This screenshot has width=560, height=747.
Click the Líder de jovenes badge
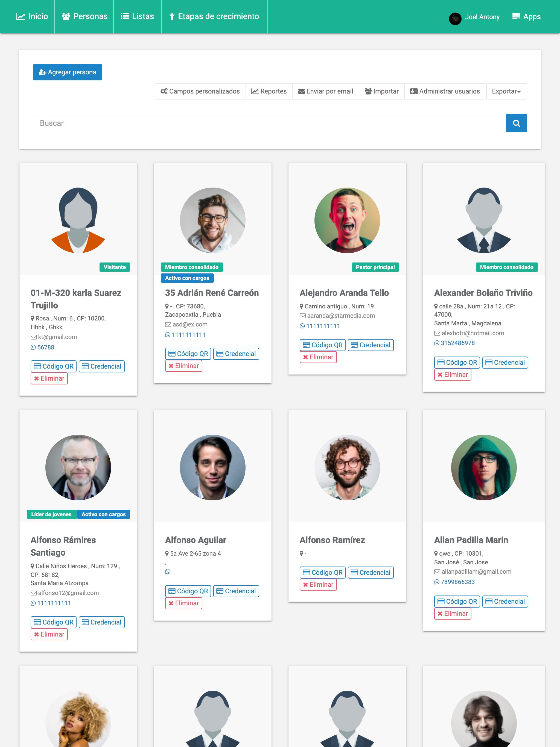pos(52,514)
